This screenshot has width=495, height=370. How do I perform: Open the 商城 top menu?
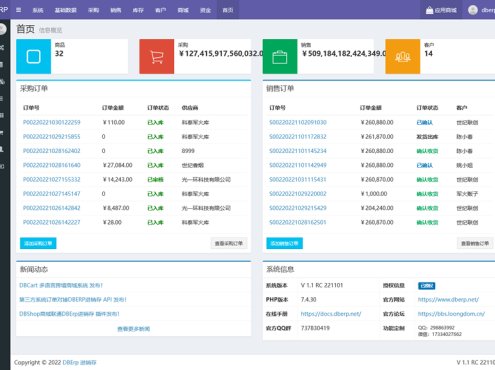pyautogui.click(x=183, y=10)
